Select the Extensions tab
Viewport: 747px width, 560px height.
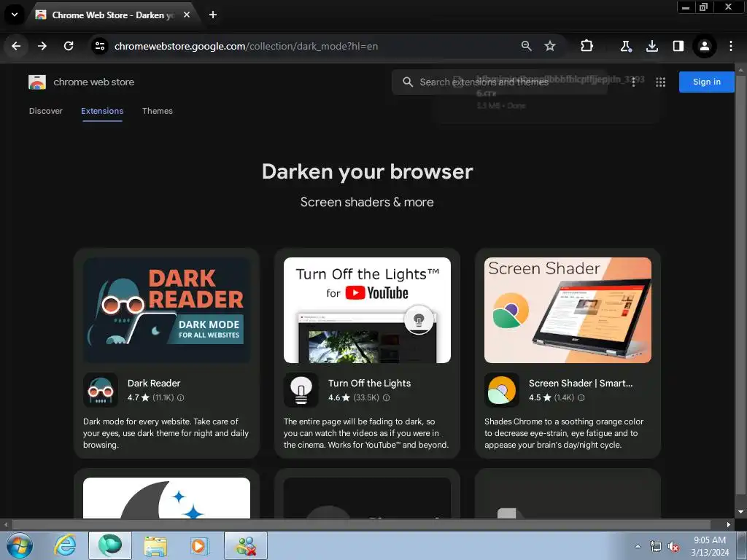102,111
